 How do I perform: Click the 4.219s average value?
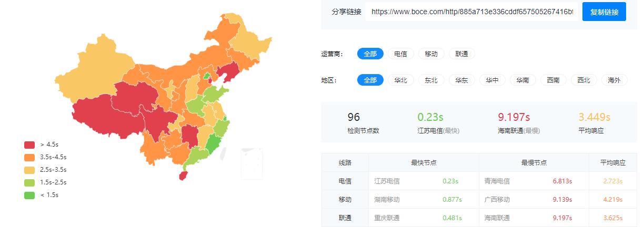tap(613, 200)
